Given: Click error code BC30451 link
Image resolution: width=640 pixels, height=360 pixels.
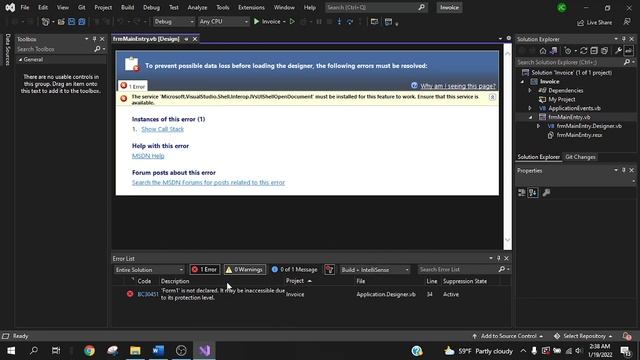Looking at the screenshot, I should point(148,294).
